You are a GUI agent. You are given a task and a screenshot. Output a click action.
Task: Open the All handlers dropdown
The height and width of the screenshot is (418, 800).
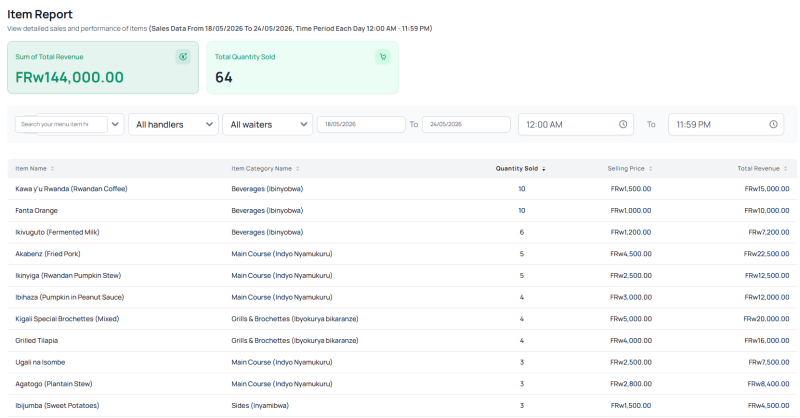coord(173,125)
